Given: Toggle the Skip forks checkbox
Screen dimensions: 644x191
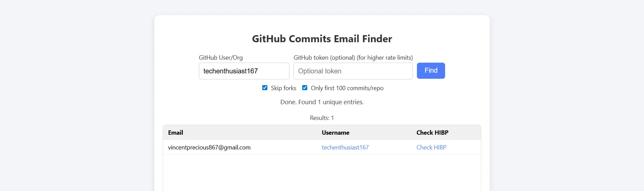Looking at the screenshot, I should 265,88.
